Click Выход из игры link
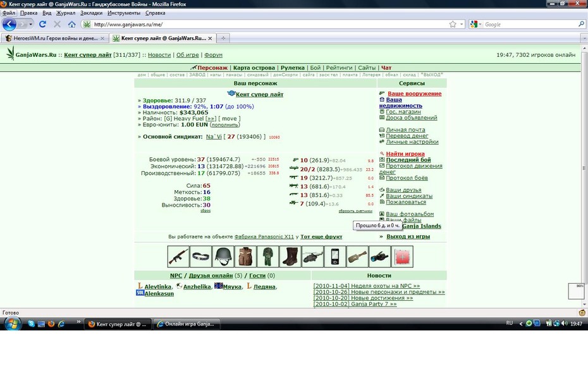588x376 pixels. click(x=408, y=236)
